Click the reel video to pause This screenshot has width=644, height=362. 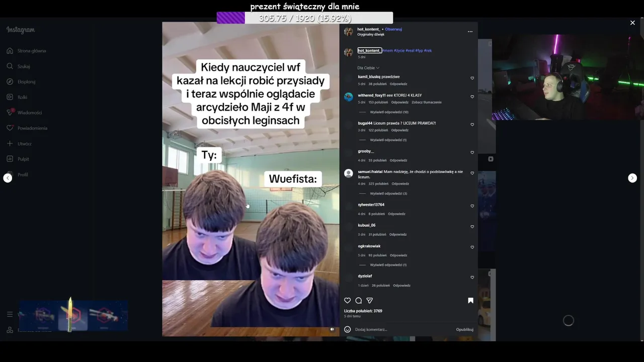click(x=251, y=179)
